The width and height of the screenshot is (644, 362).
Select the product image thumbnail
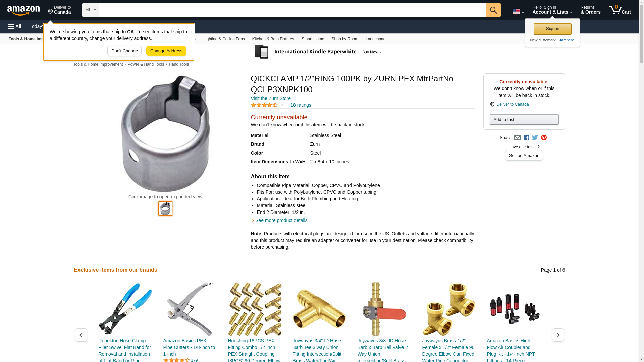165,208
